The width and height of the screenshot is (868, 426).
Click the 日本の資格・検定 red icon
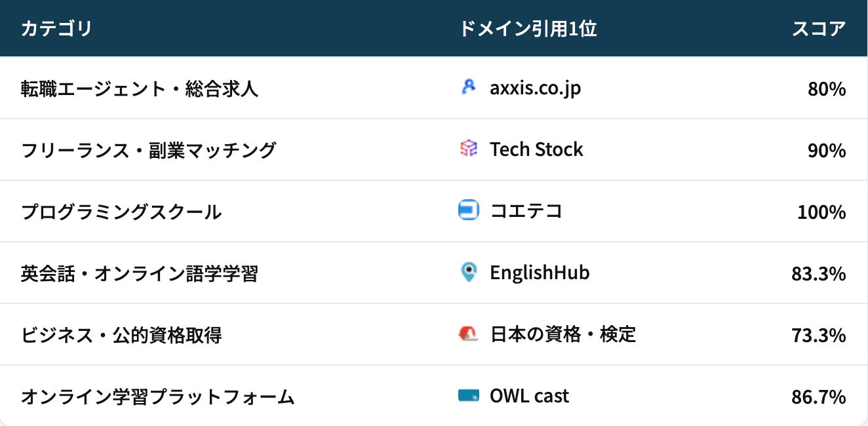[468, 334]
